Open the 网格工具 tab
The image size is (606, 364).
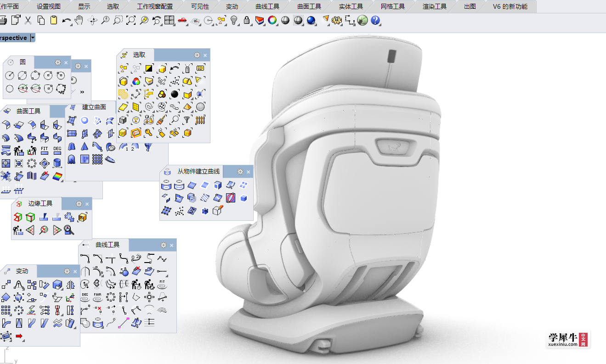coord(393,6)
